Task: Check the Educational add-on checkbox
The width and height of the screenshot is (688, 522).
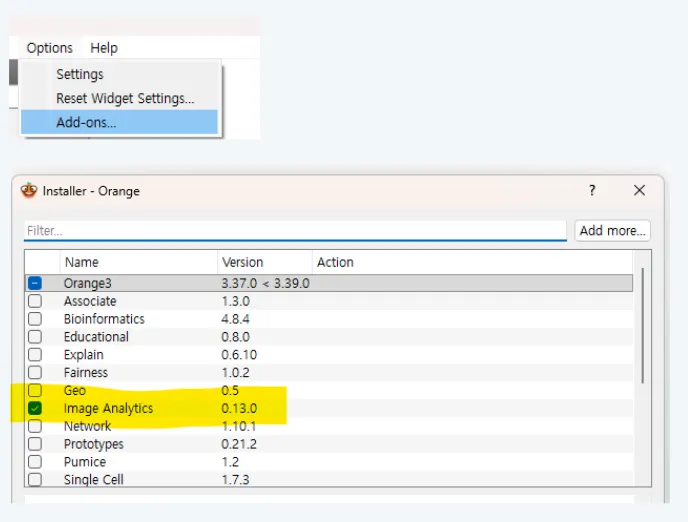Action: [x=35, y=337]
